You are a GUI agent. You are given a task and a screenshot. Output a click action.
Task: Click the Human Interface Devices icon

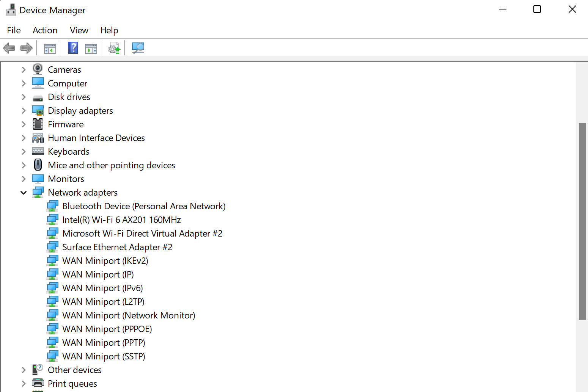(x=38, y=138)
